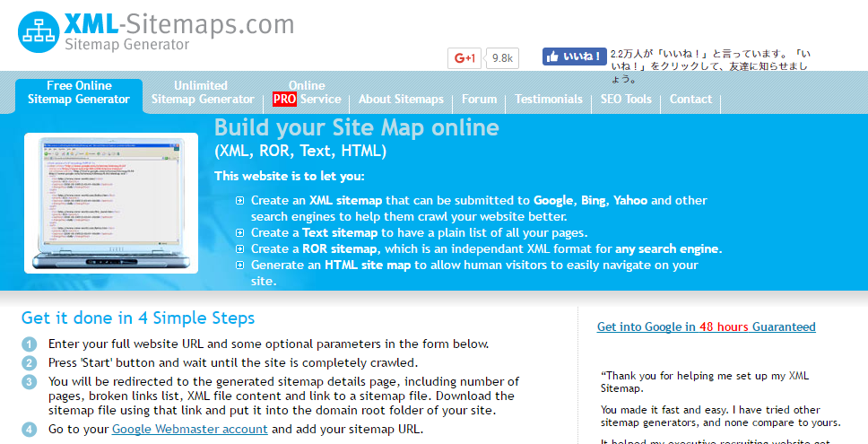Viewport: 868px width, 444px height.
Task: Click the red PRO badge
Action: pos(284,99)
